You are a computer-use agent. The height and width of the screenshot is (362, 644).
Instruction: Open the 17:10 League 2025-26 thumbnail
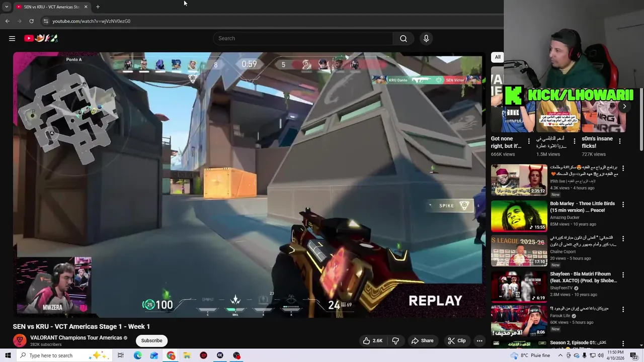519,251
